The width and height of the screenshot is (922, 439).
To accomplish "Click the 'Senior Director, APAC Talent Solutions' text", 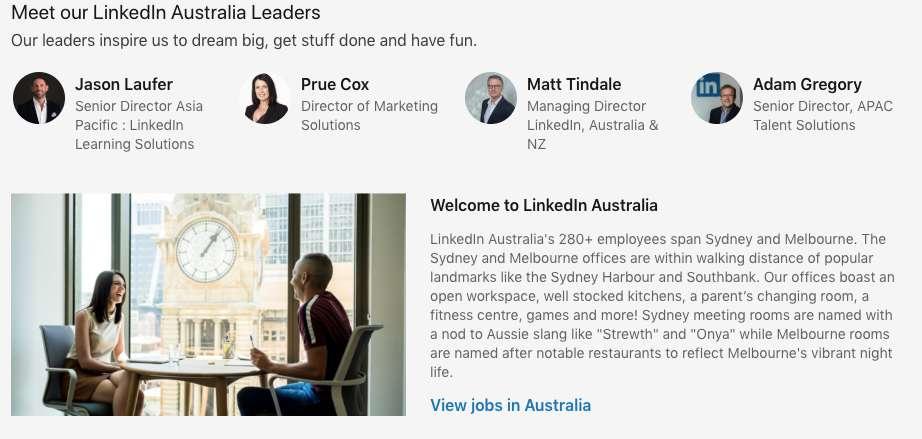I will point(822,115).
